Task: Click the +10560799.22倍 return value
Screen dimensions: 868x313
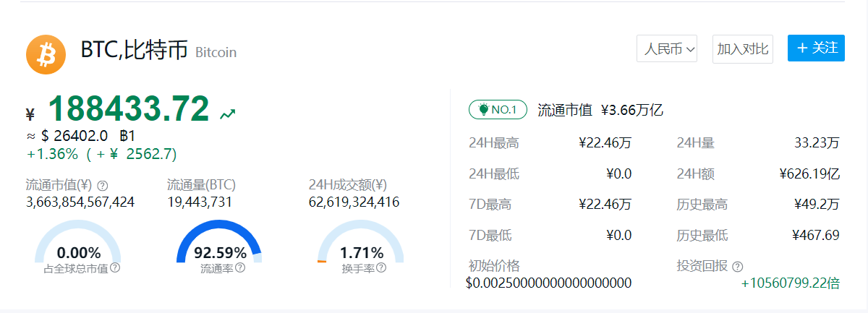Action: coord(790,283)
